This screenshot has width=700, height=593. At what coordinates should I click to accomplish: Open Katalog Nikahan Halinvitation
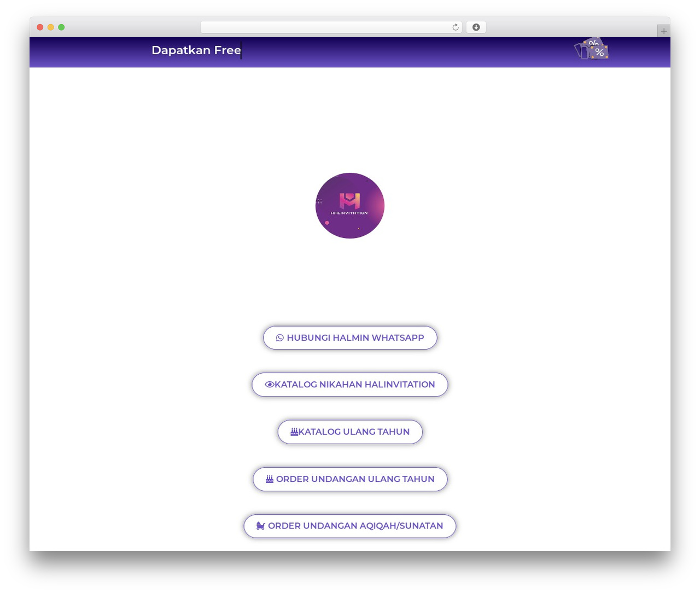pos(350,385)
